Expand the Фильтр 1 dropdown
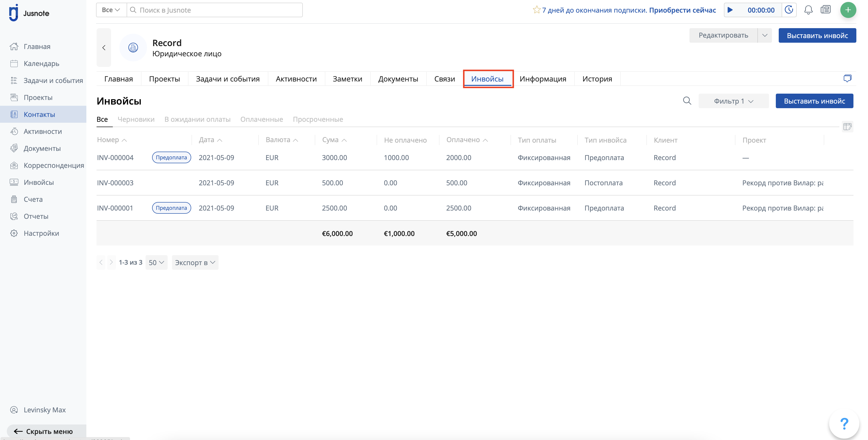The image size is (868, 440). pyautogui.click(x=734, y=101)
